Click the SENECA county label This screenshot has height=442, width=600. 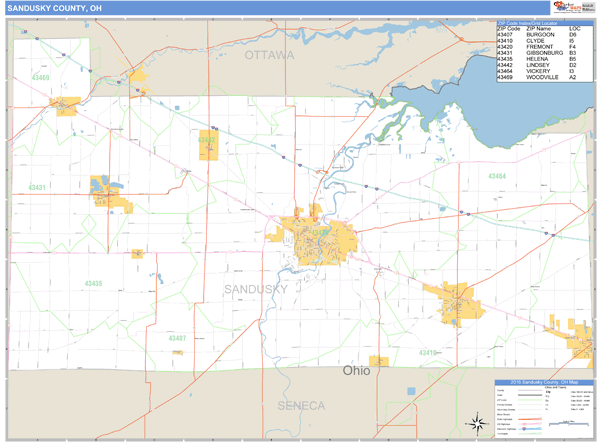pyautogui.click(x=301, y=405)
